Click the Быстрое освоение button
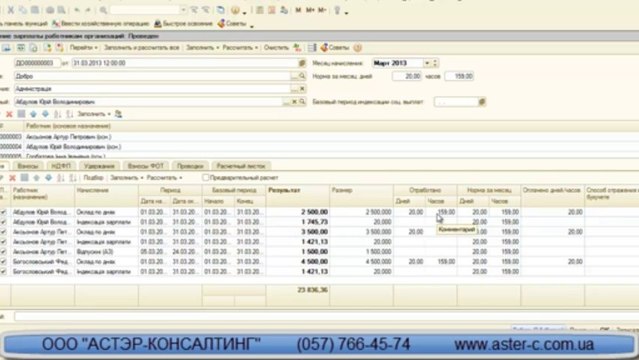 [183, 24]
